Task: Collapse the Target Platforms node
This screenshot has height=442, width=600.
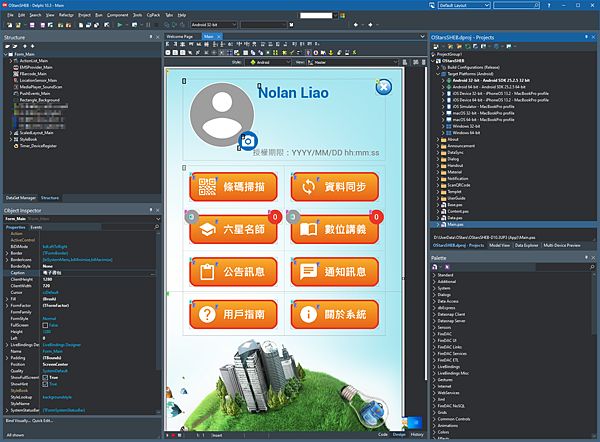Action: click(x=438, y=74)
